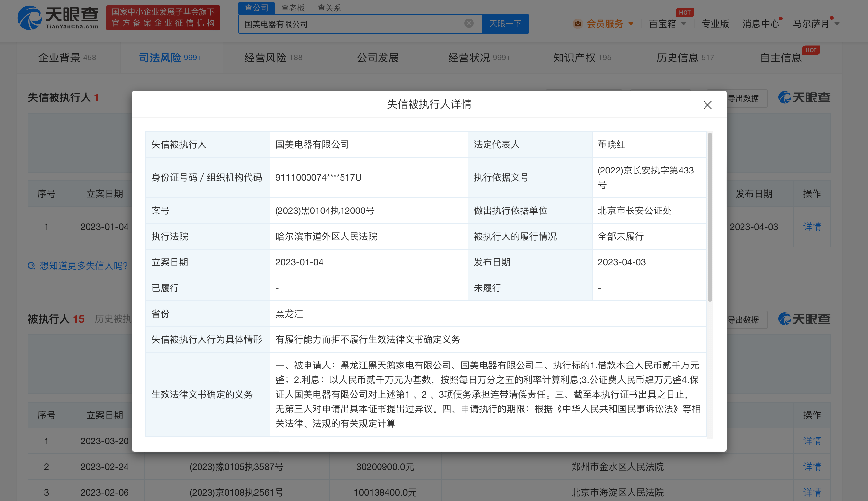This screenshot has height=501, width=868.
Task: Click the 会员服务 label
Action: (x=605, y=24)
